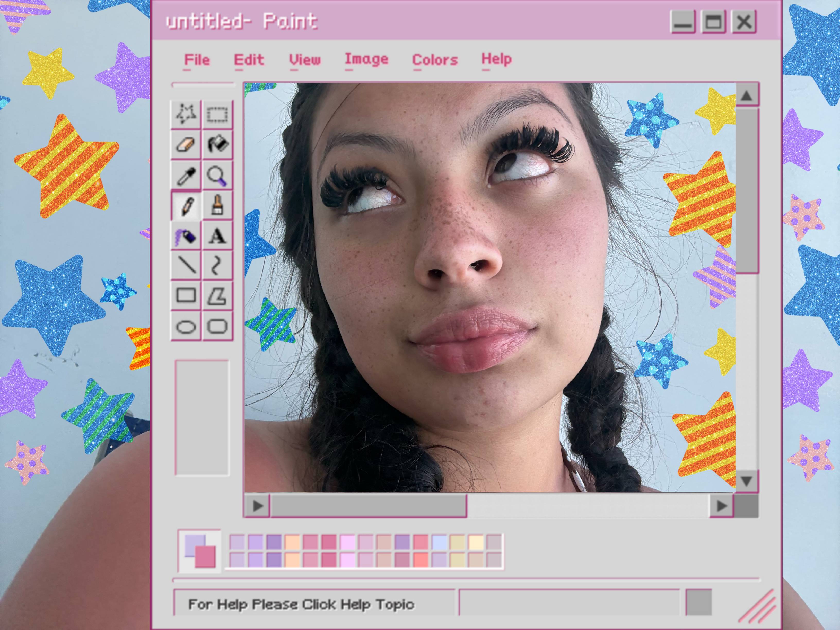Open the Image menu

pos(366,59)
